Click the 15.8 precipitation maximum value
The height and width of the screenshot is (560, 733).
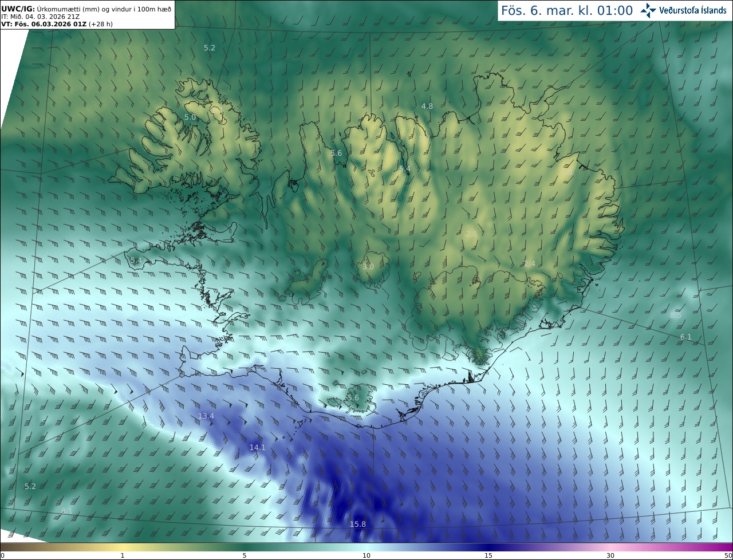(358, 524)
